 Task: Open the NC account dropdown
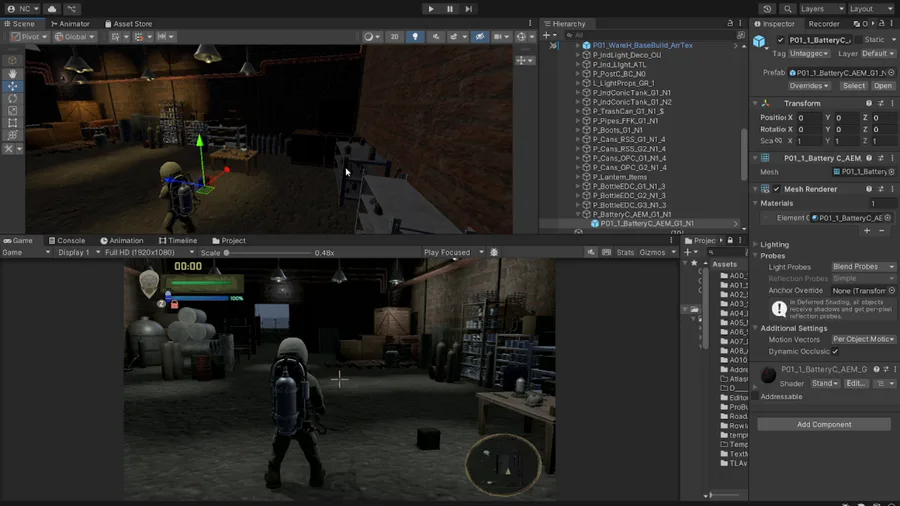[23, 9]
